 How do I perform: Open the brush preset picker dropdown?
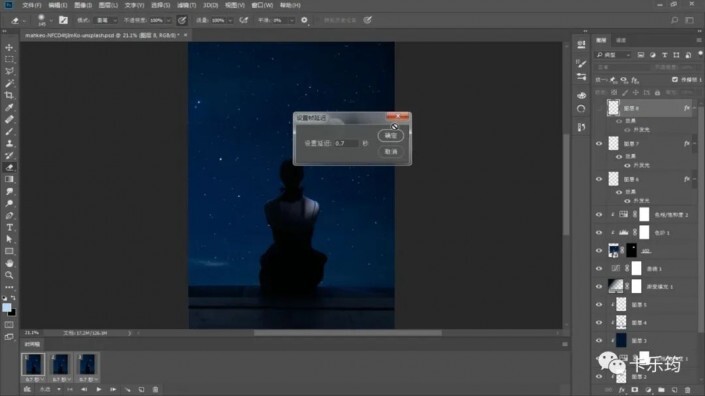pos(51,20)
